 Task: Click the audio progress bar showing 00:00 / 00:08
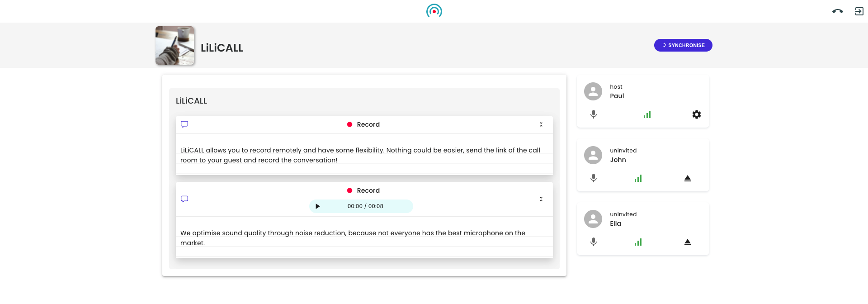point(365,206)
